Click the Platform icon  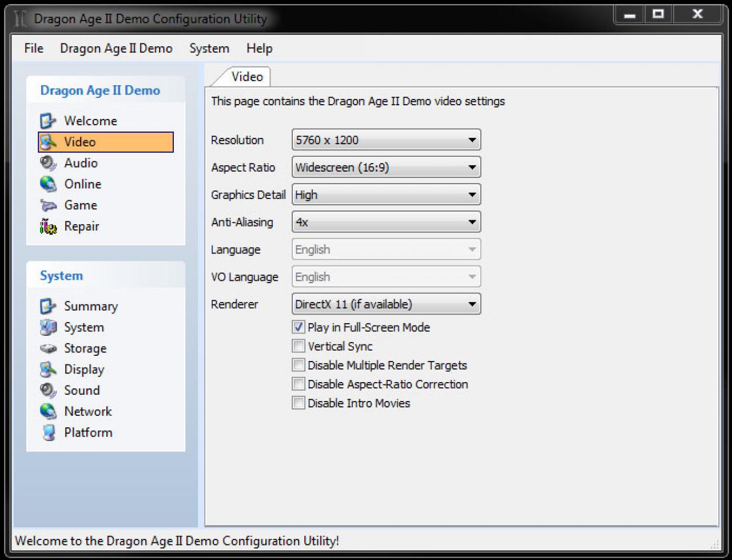coord(48,433)
